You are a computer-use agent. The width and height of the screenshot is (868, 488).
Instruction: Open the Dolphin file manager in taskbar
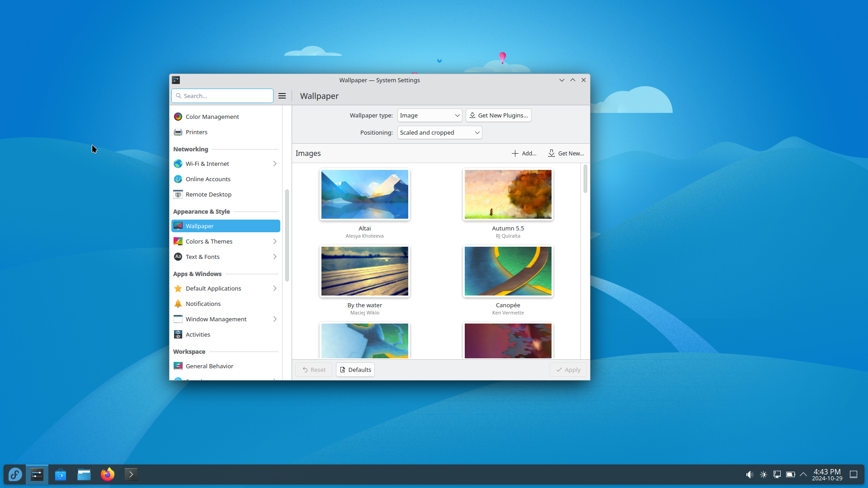[x=84, y=474]
